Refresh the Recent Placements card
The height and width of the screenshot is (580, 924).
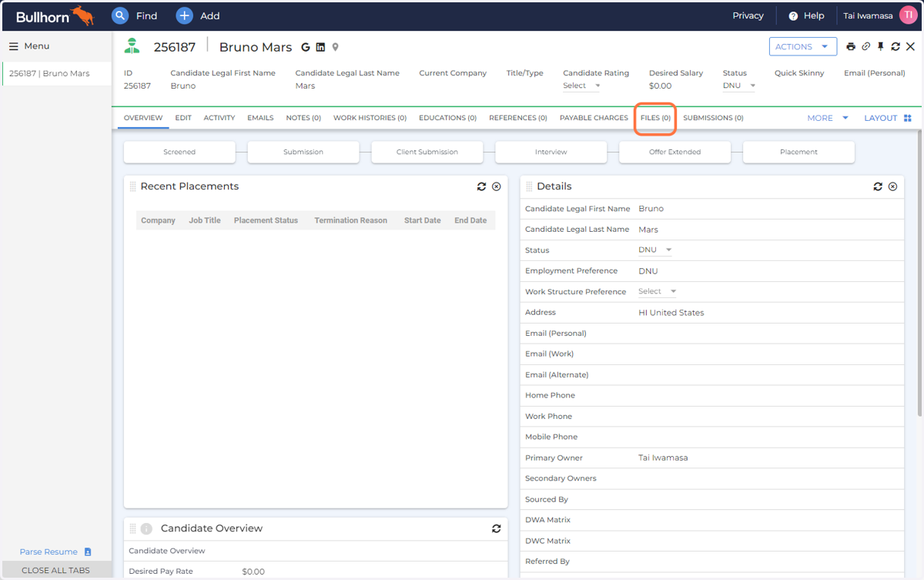click(x=482, y=186)
